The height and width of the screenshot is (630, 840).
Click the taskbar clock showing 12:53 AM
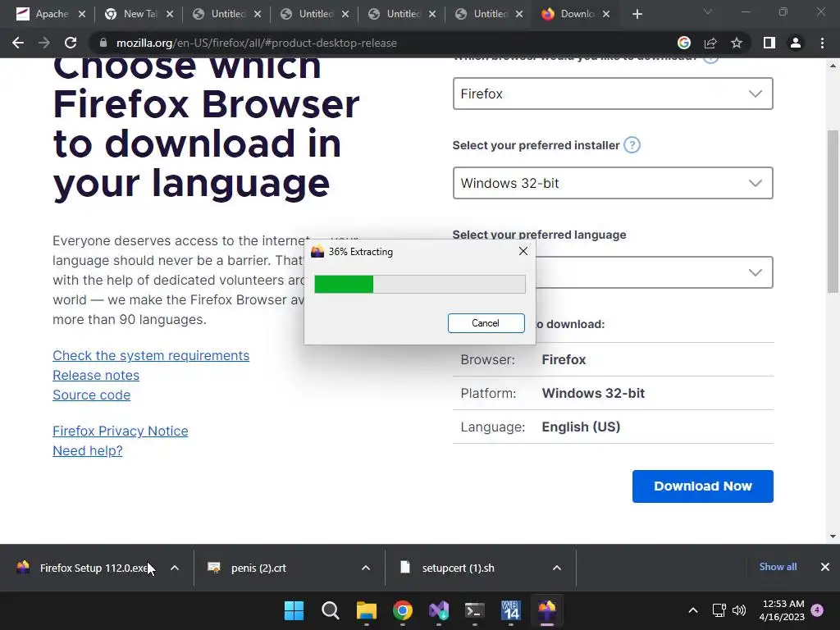coord(782,610)
